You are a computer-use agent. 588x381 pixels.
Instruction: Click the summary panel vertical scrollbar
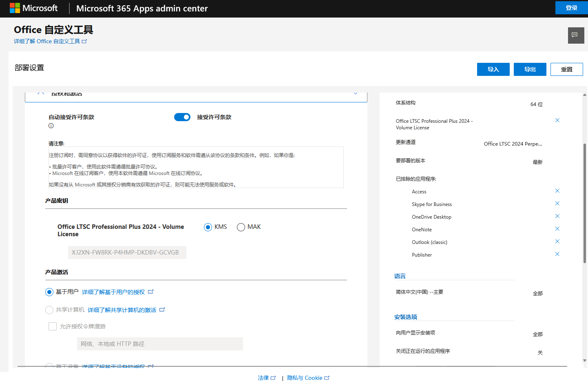tap(585, 203)
